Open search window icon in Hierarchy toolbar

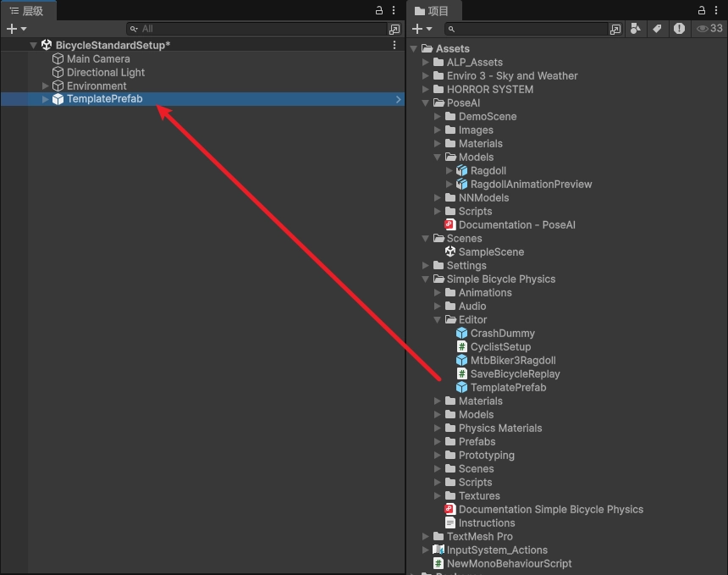394,30
